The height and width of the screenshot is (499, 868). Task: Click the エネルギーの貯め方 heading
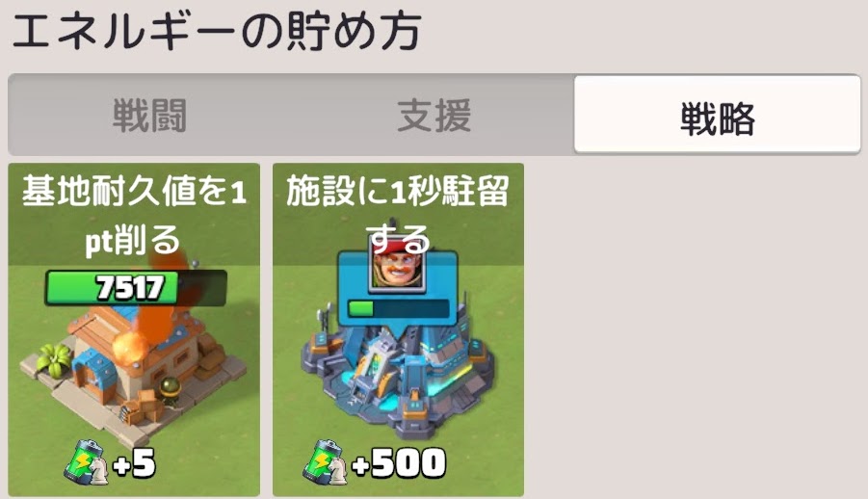217,32
